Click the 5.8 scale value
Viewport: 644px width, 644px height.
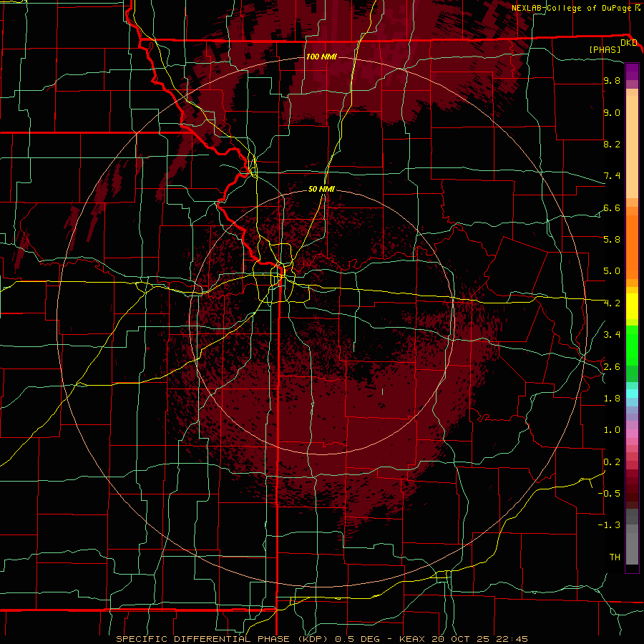(612, 240)
